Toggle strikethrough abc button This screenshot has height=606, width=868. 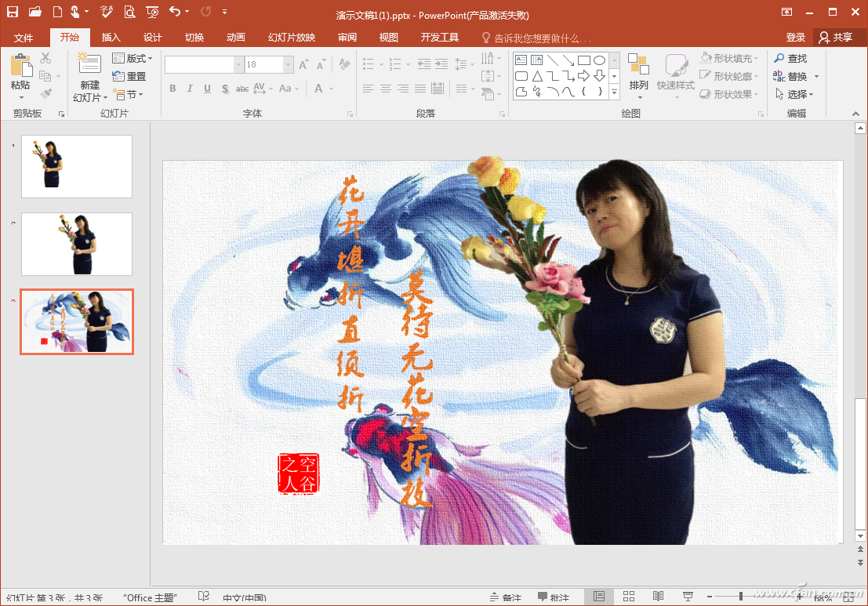click(x=242, y=89)
